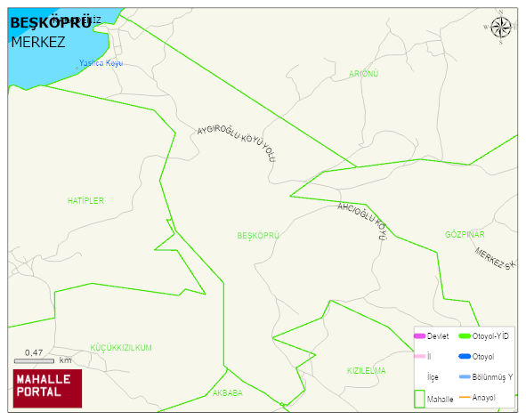Select the ARIÖNÜ neighborhood label

364,74
